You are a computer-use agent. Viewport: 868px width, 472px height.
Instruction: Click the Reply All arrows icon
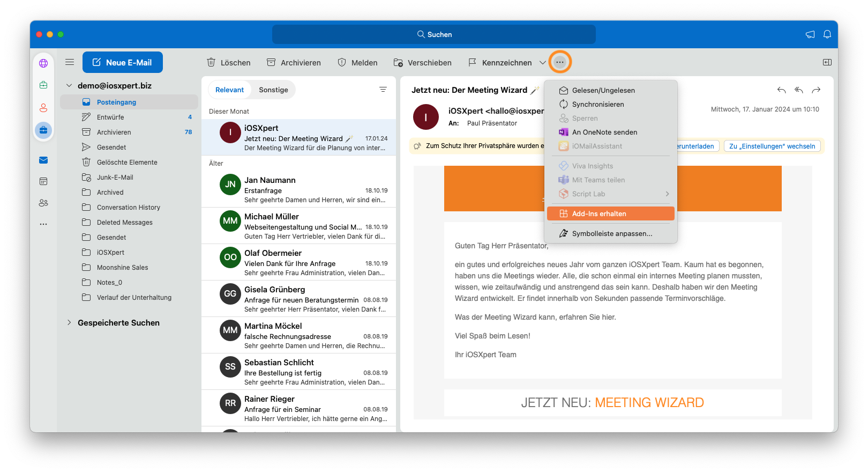(x=799, y=90)
